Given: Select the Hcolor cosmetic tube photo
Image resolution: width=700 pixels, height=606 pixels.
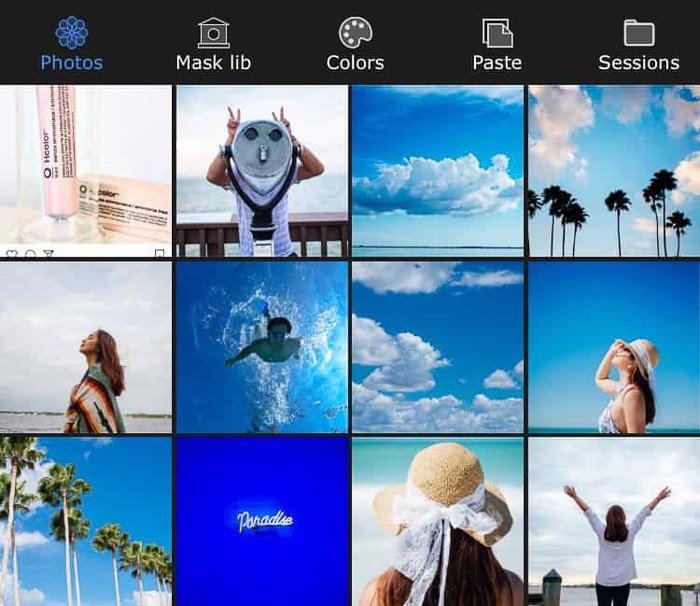Looking at the screenshot, I should 86,171.
